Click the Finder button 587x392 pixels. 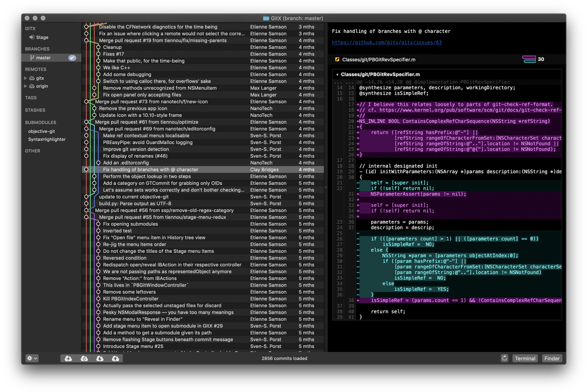pyautogui.click(x=552, y=358)
